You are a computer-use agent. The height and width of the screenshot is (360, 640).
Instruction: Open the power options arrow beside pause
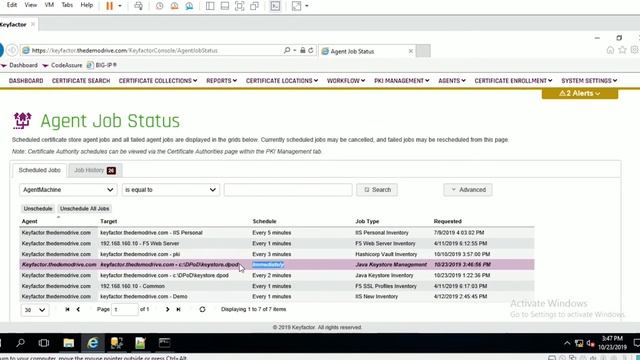120,6
